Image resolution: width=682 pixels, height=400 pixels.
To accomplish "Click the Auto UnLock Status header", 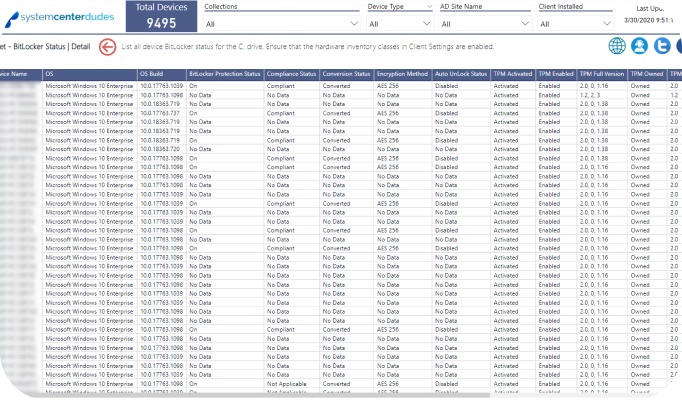I will (x=461, y=74).
